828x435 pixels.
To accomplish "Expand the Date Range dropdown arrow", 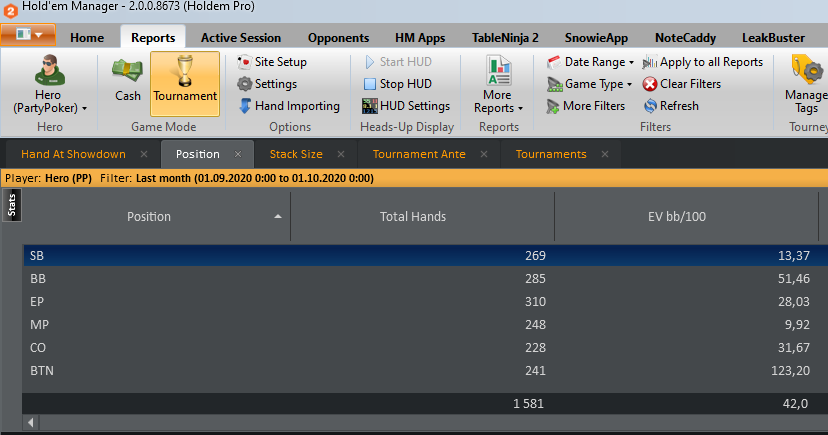I will point(631,62).
